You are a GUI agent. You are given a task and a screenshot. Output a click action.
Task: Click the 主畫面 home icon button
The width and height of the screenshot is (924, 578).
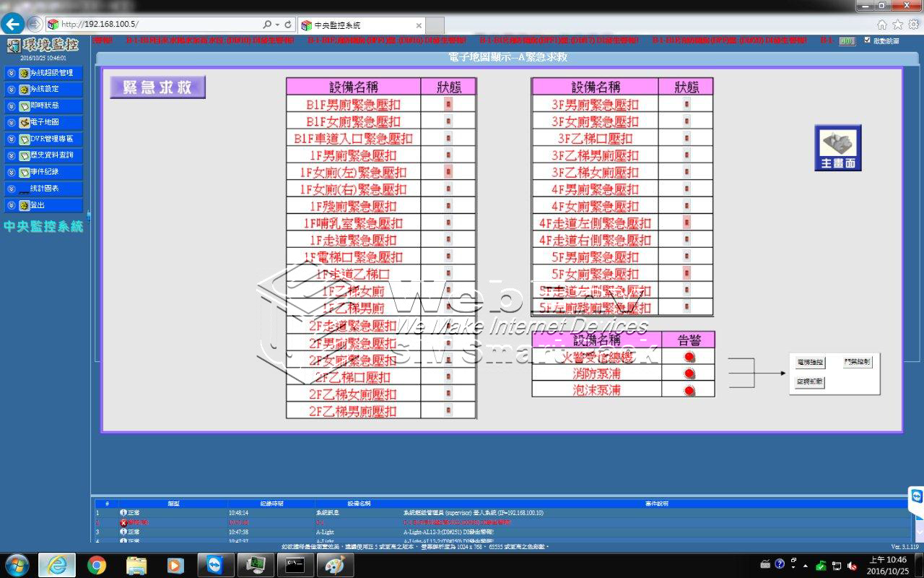coord(838,147)
